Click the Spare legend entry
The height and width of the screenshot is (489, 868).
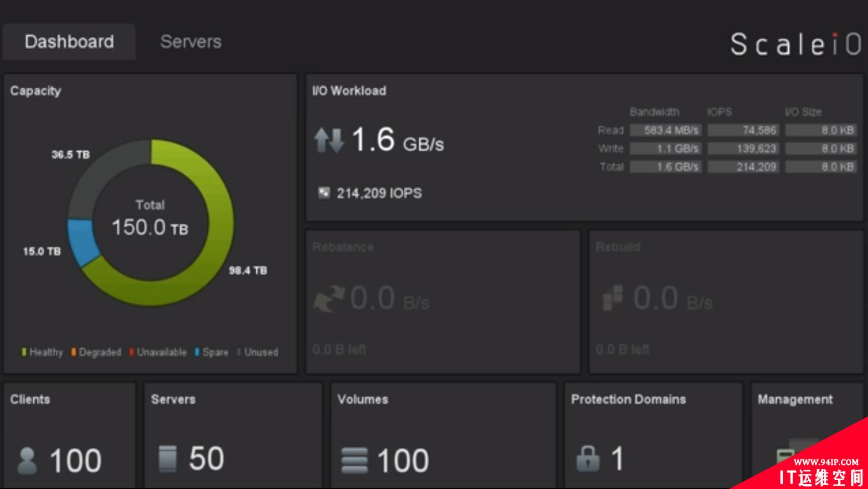[212, 352]
